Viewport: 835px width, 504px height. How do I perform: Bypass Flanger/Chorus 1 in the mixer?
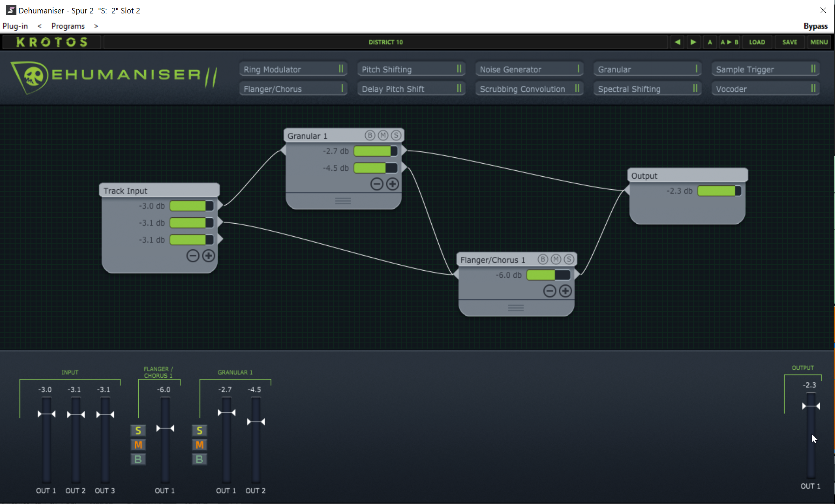[138, 459]
